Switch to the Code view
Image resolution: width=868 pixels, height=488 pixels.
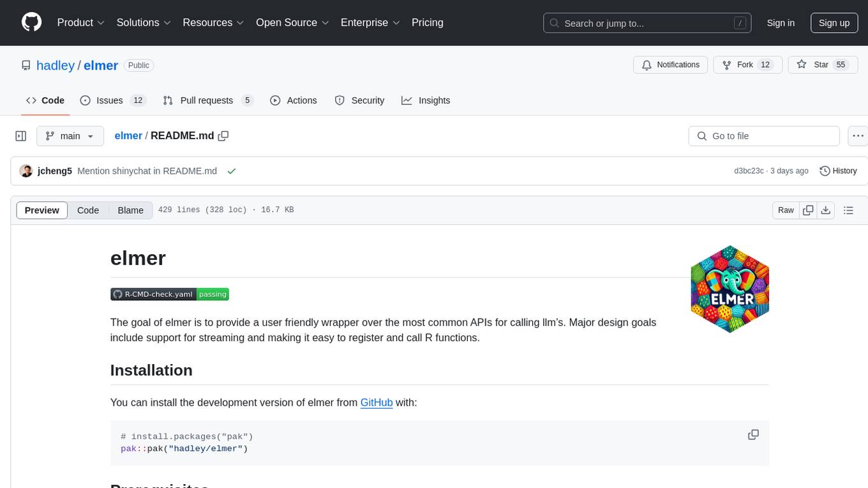coord(88,210)
